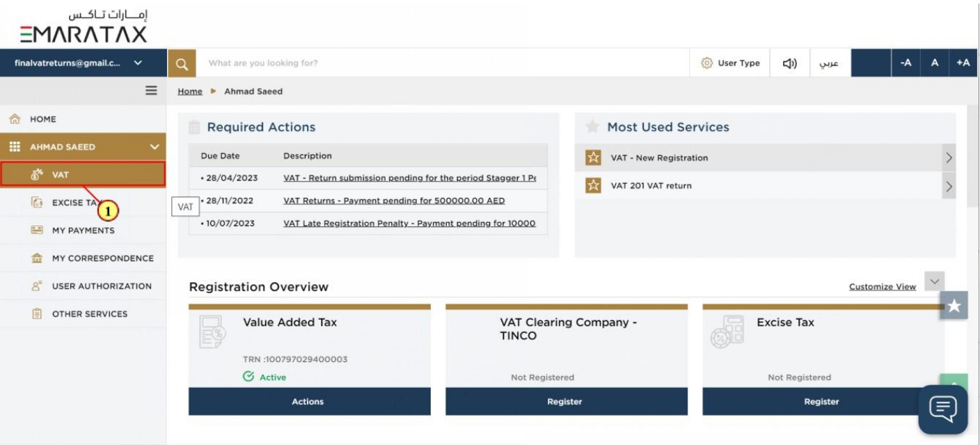
Task: Click the Other Services clipboard icon
Action: [38, 314]
